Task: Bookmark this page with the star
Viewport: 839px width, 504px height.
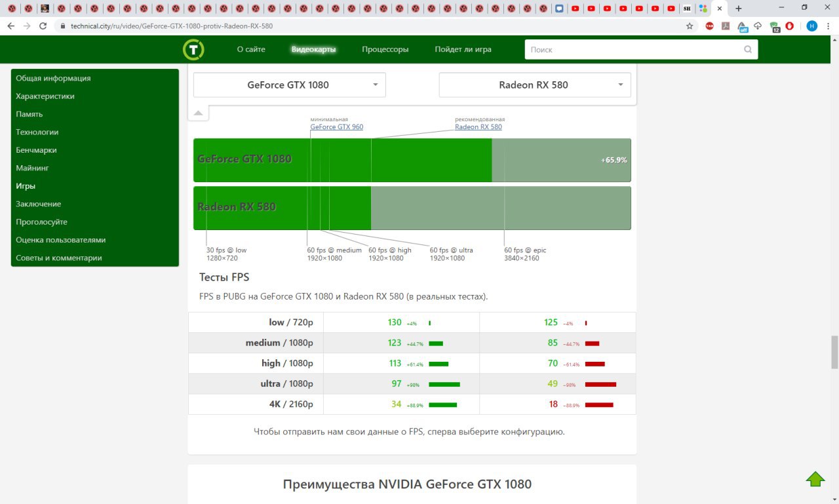Action: pyautogui.click(x=690, y=26)
